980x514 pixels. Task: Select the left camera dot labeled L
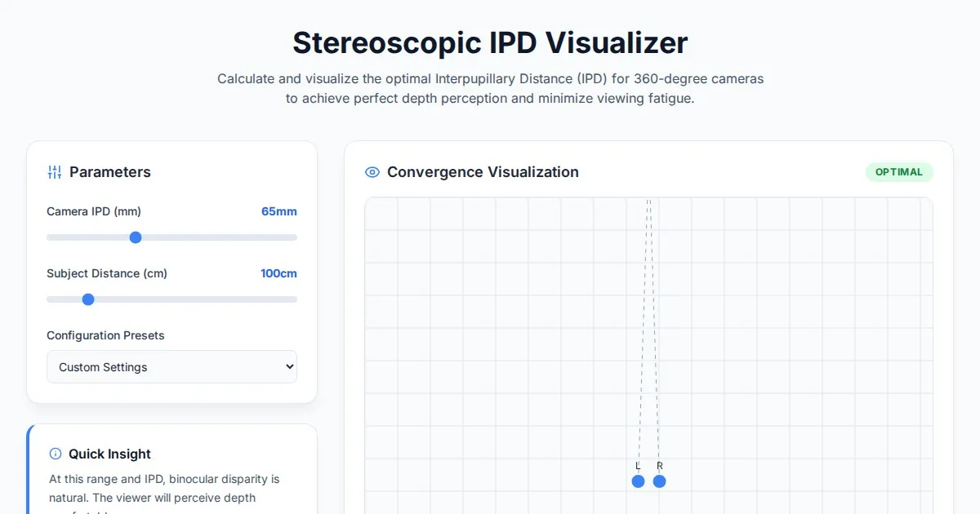(x=638, y=481)
